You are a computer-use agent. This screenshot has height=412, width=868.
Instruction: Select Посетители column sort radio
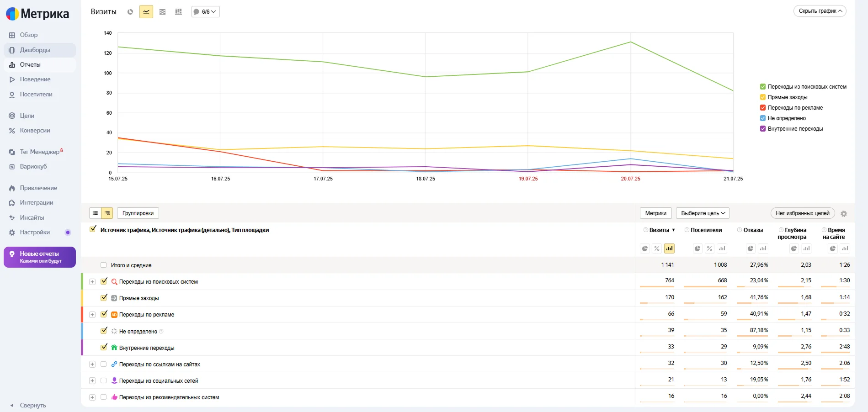(x=687, y=230)
